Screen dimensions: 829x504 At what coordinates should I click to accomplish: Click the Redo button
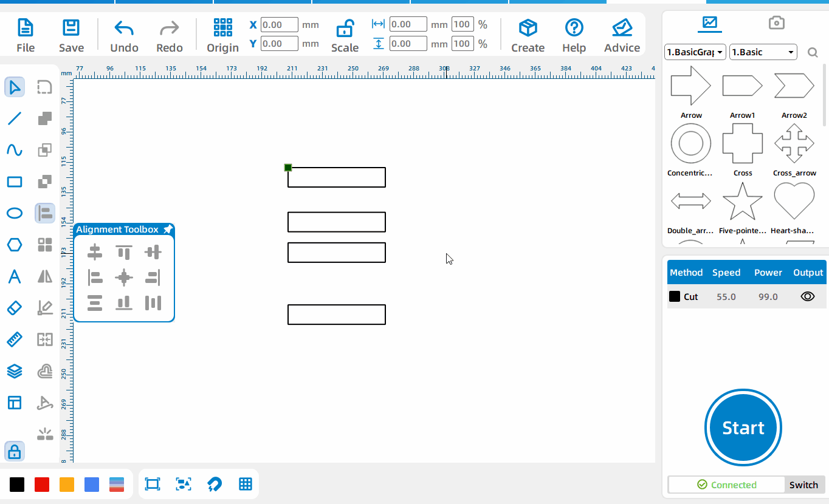click(169, 36)
